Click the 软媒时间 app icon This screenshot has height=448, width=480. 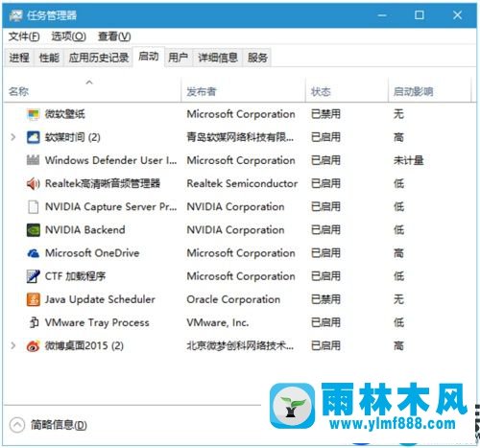(x=33, y=137)
